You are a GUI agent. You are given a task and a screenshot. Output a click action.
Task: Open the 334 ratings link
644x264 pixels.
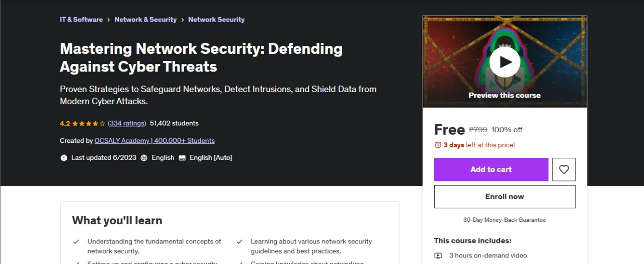[127, 123]
